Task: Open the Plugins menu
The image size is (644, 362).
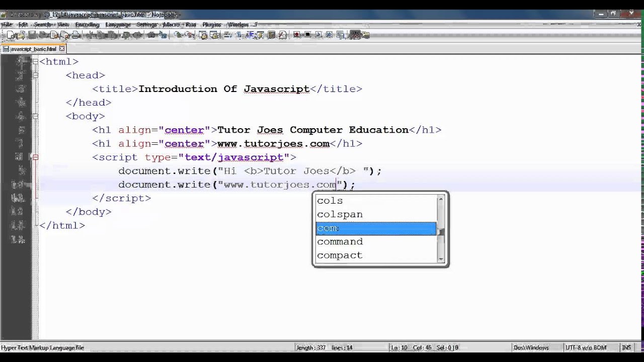Action: tap(212, 24)
